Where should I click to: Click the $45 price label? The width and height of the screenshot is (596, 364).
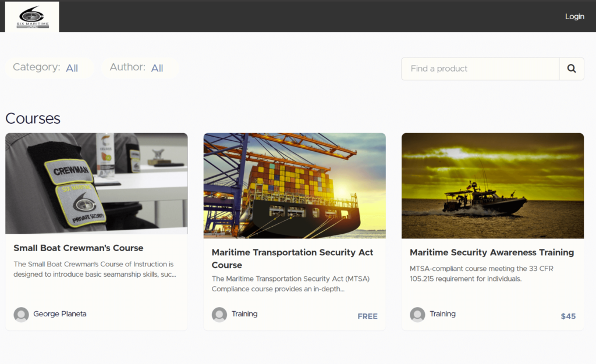coord(568,316)
